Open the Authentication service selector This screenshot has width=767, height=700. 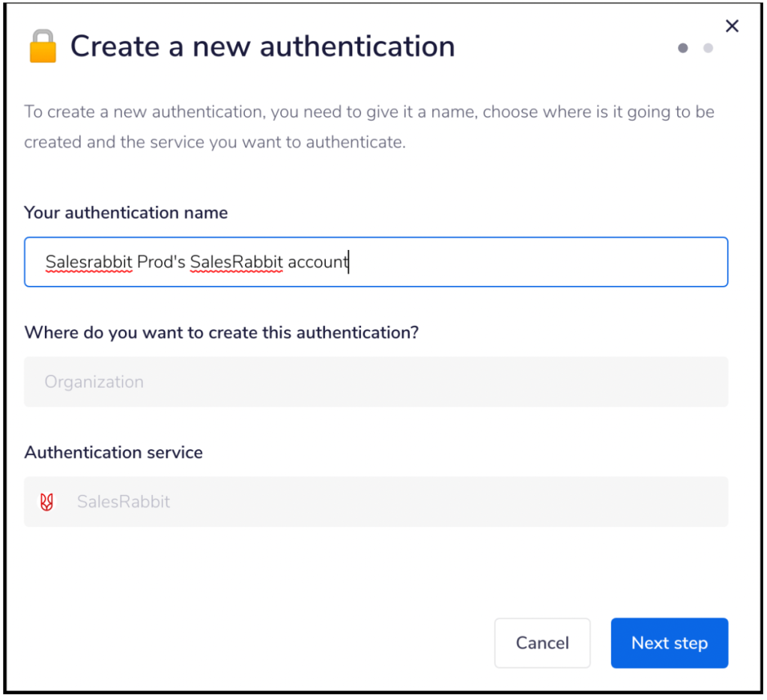(x=376, y=501)
